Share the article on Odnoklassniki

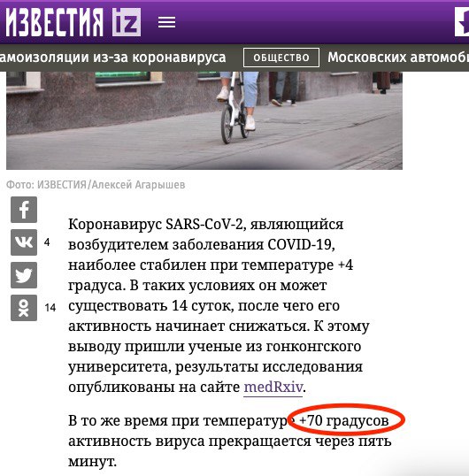24,308
